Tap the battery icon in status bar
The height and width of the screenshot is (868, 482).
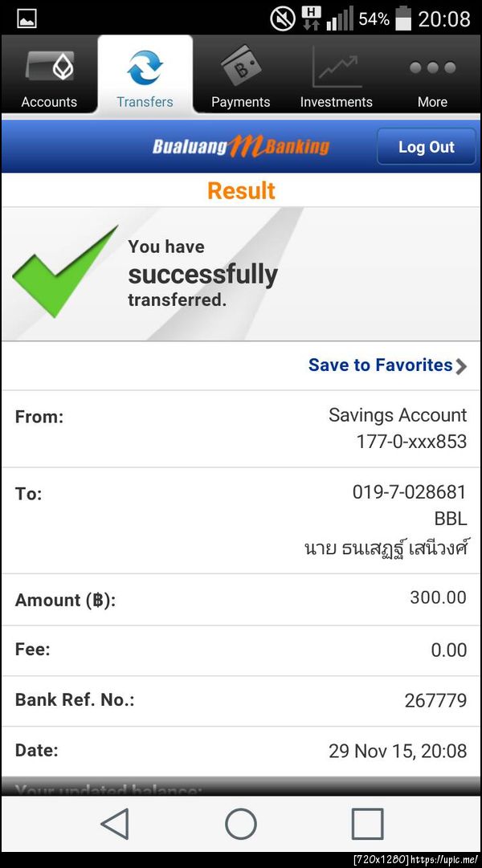point(404,18)
